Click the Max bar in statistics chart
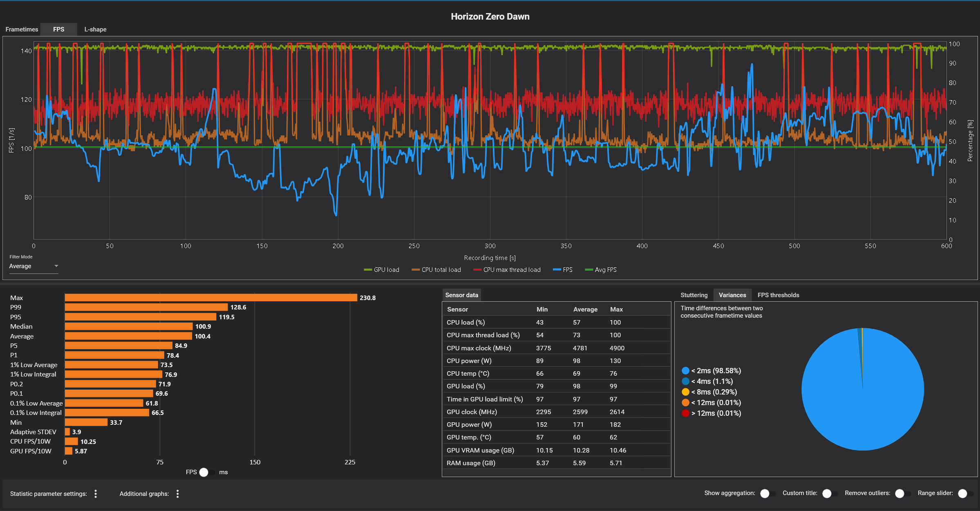 click(x=210, y=298)
